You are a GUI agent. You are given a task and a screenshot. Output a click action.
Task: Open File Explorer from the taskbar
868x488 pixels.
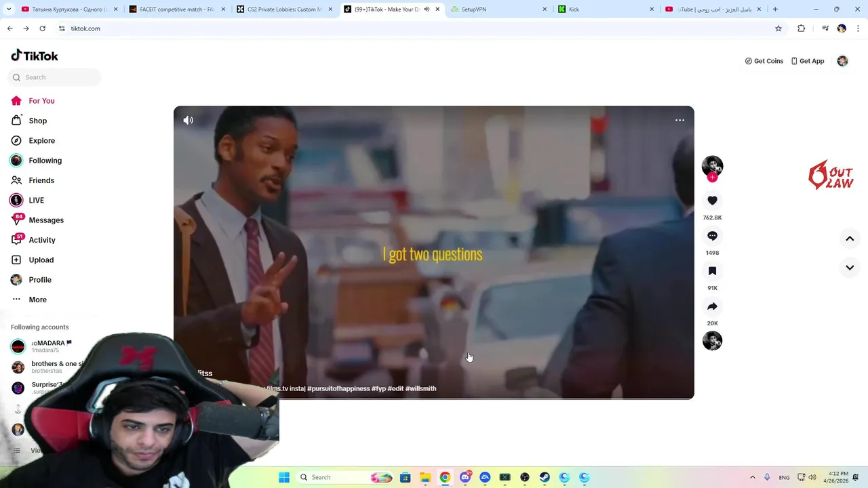pyautogui.click(x=425, y=477)
